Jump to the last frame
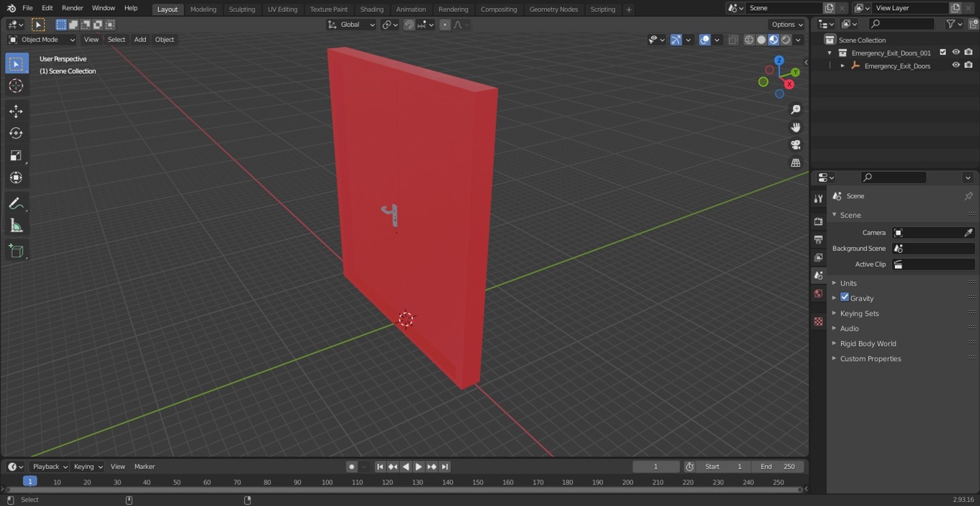Screen dimensions: 980x506 pos(445,467)
